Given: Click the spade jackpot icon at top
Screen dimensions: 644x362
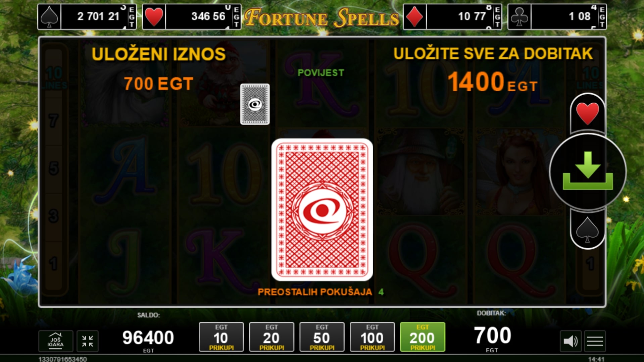Looking at the screenshot, I should (x=49, y=17).
